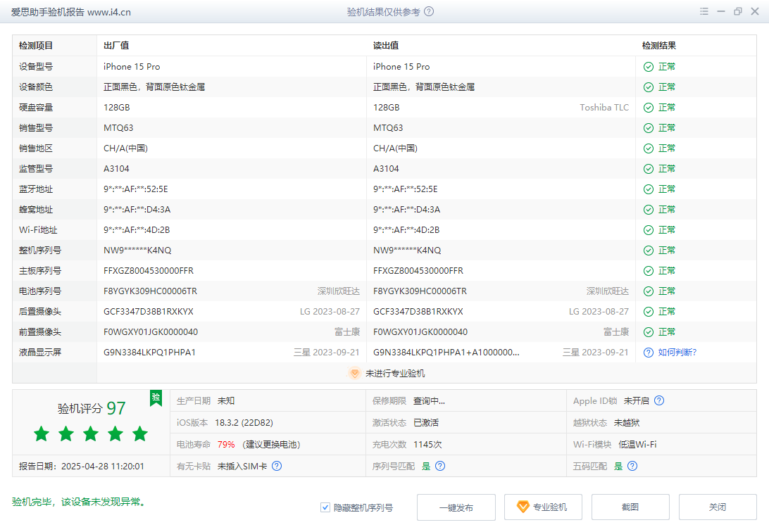Click the help icon beside 验机结果仅供参考

429,12
